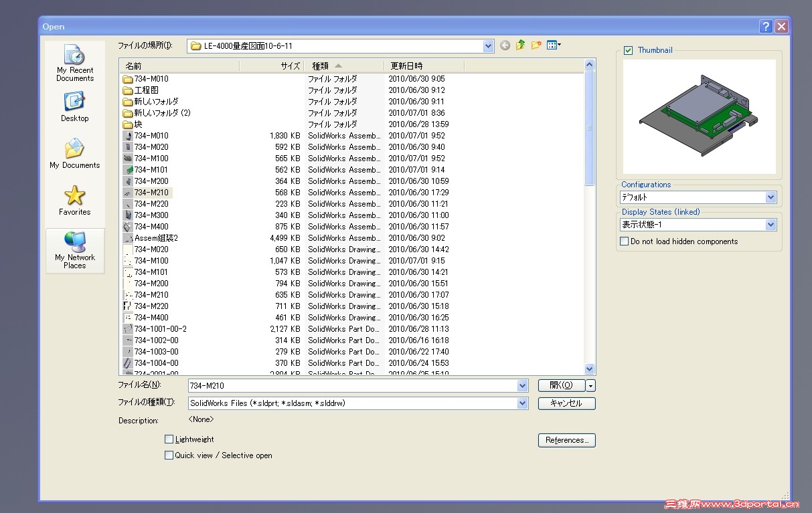Open Favorites in places bar

[x=74, y=201]
